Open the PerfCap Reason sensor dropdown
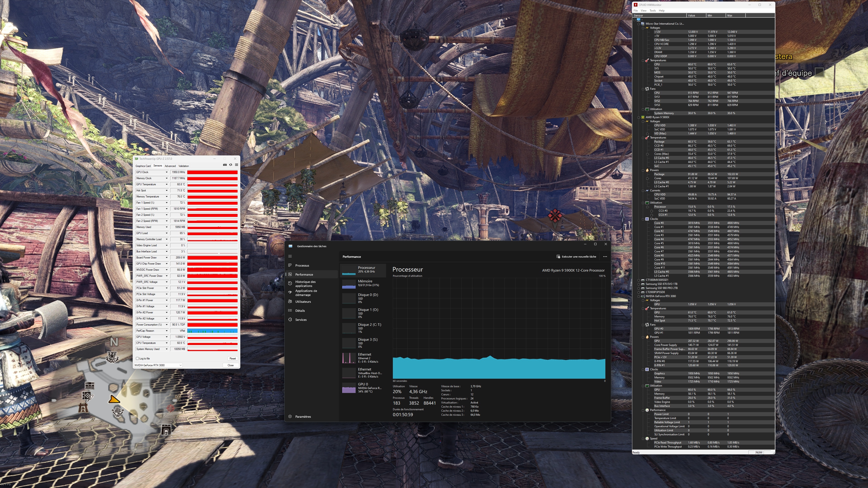 [166, 331]
